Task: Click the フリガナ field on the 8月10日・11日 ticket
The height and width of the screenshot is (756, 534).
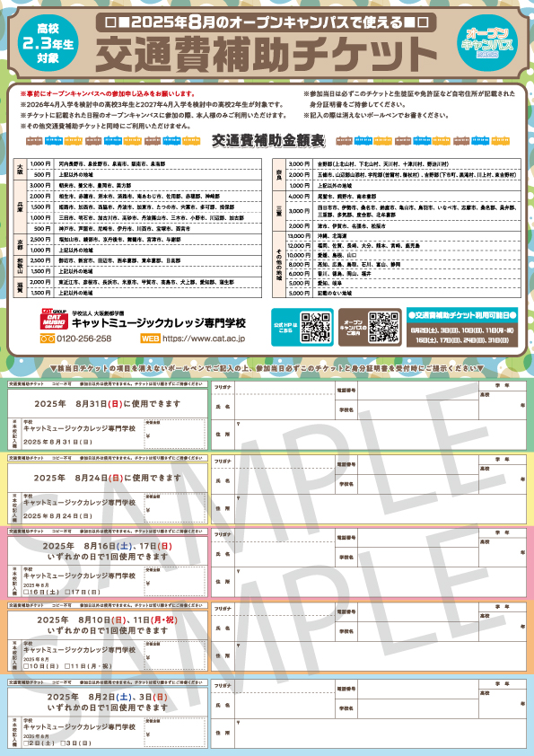Action: coord(285,609)
